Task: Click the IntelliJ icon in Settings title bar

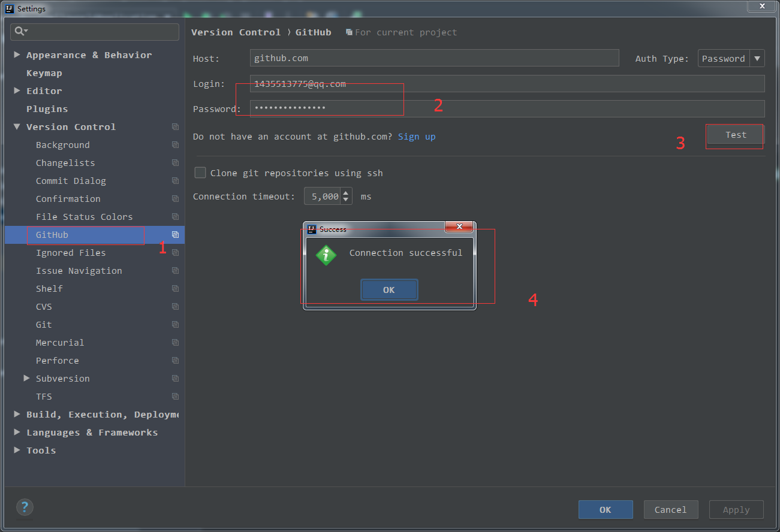Action: [x=9, y=8]
